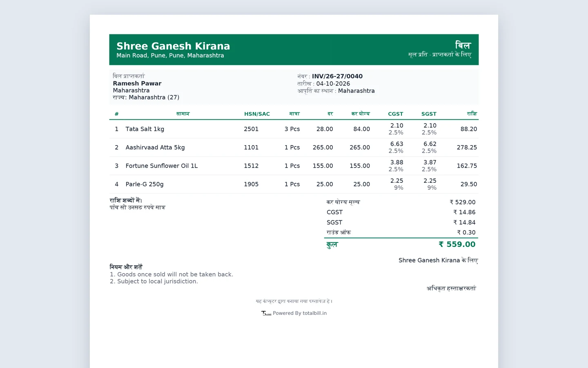Click the item Fortune Sunflower Oil 1L
This screenshot has height=368, width=588.
162,166
